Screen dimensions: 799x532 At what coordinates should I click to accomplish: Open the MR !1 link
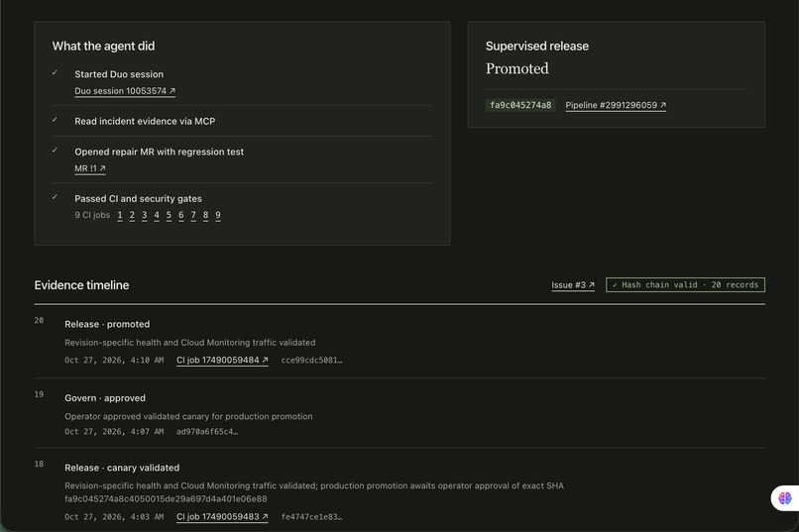tap(90, 168)
